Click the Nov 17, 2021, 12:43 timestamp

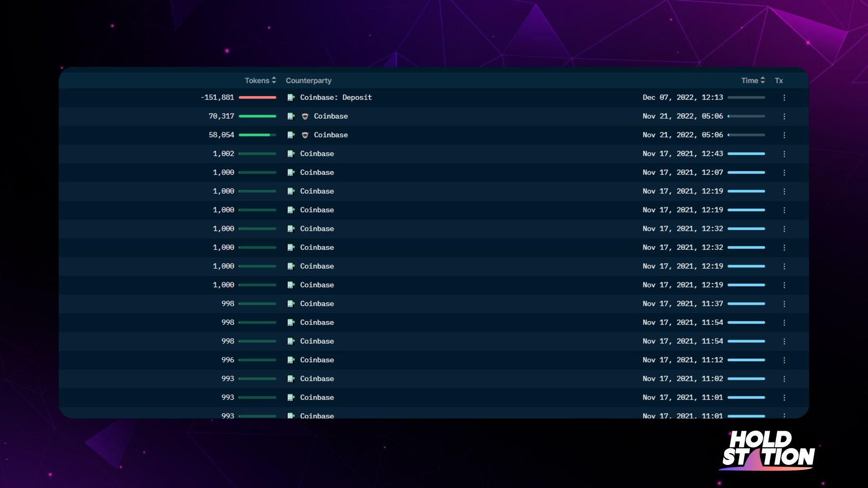click(683, 154)
